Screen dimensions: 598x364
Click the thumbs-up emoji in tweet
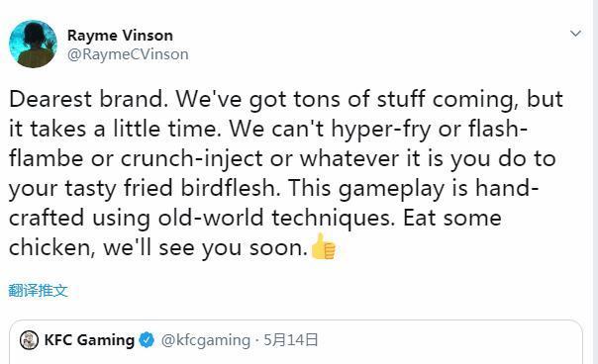(x=324, y=247)
